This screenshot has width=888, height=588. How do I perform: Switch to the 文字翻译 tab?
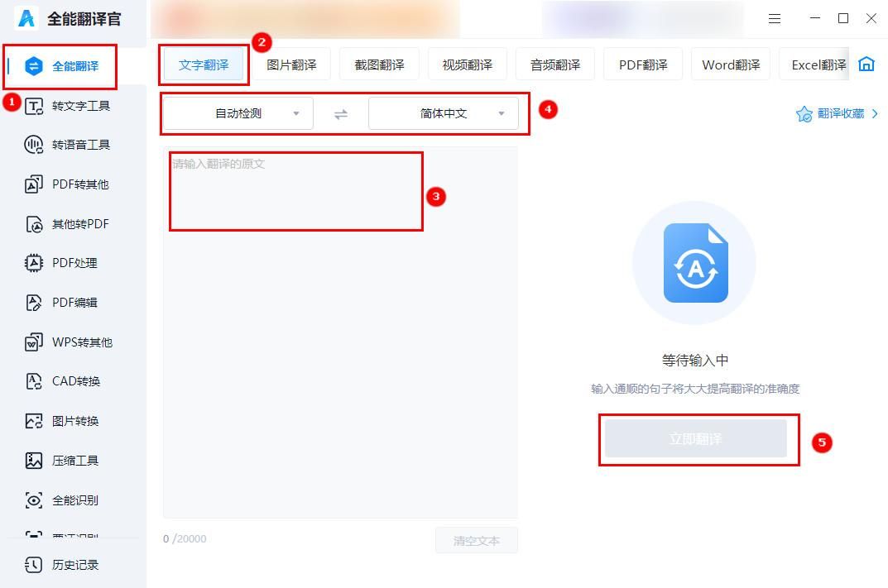point(204,65)
